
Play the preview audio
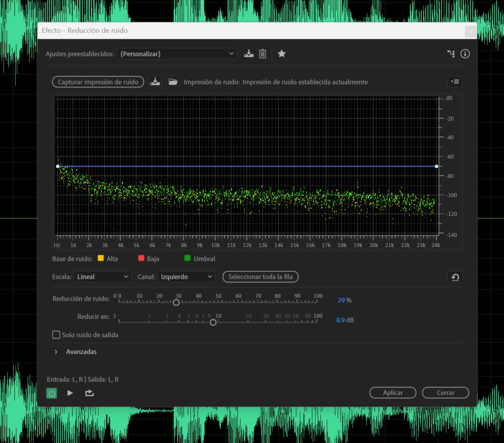(x=70, y=393)
